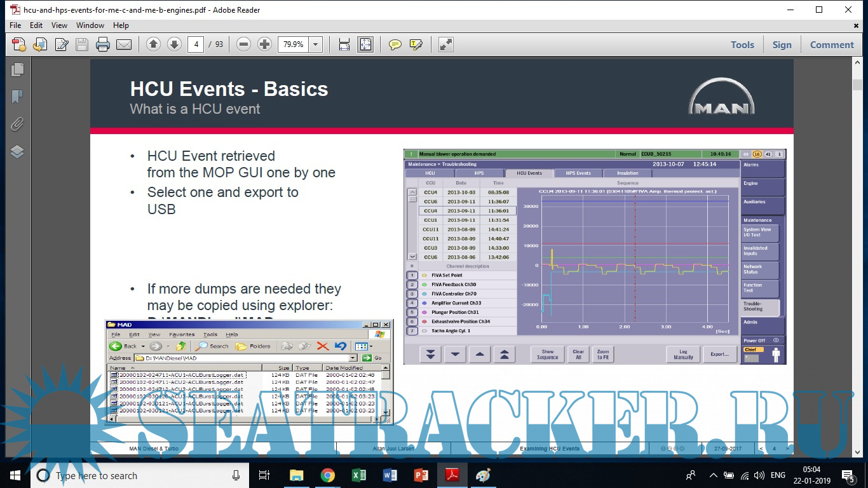Click the page number input field
The width and height of the screenshot is (868, 488).
196,44
